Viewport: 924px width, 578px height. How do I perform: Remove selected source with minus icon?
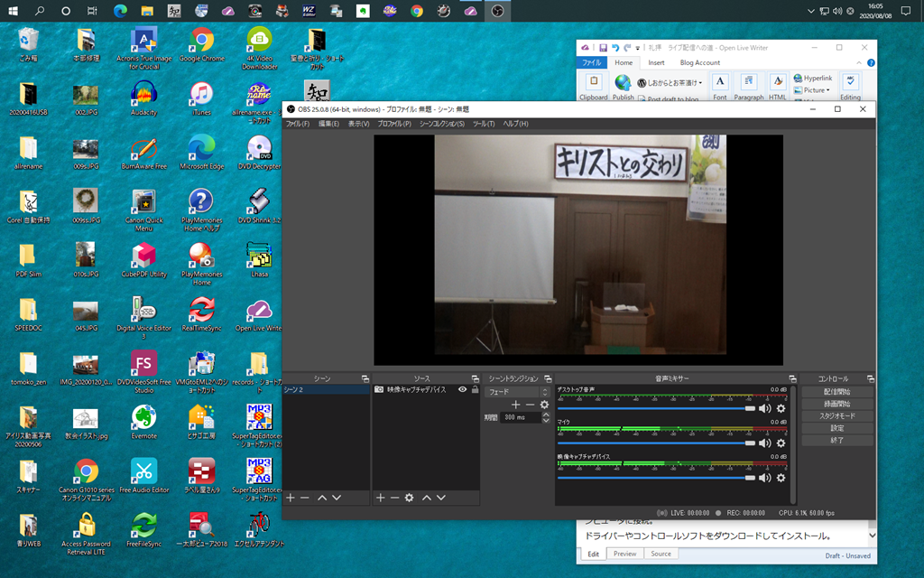click(394, 498)
